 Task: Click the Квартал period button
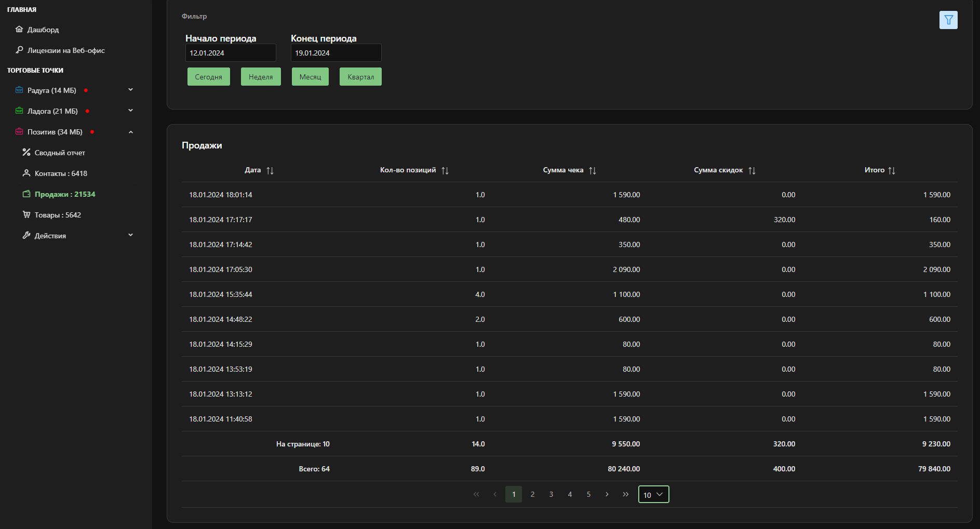pyautogui.click(x=360, y=77)
